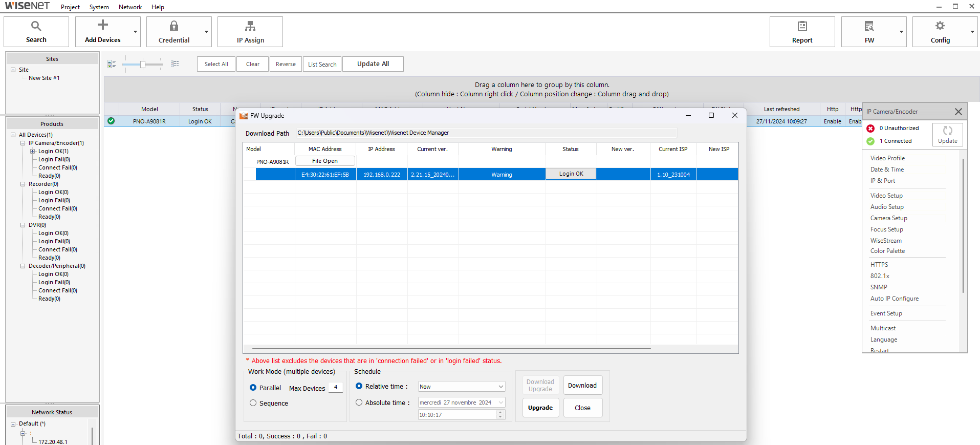The height and width of the screenshot is (445, 980).
Task: Select Sequence work mode
Action: click(253, 403)
